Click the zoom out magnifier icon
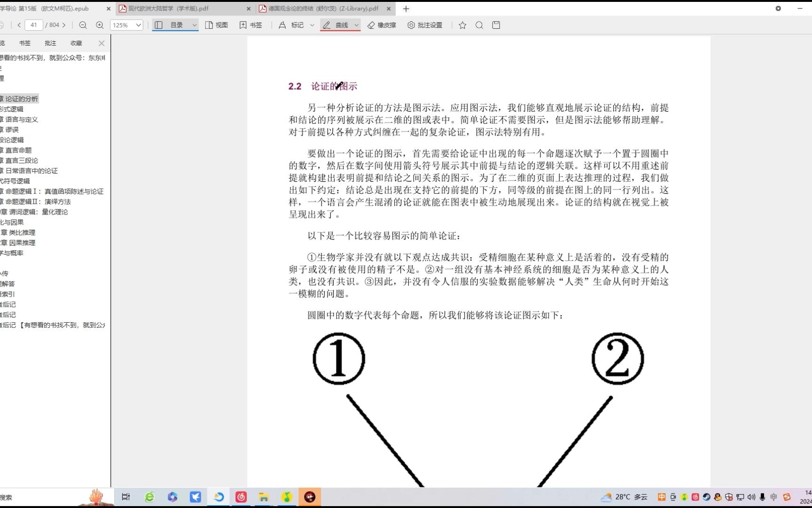Viewport: 812px width, 508px height. point(83,25)
